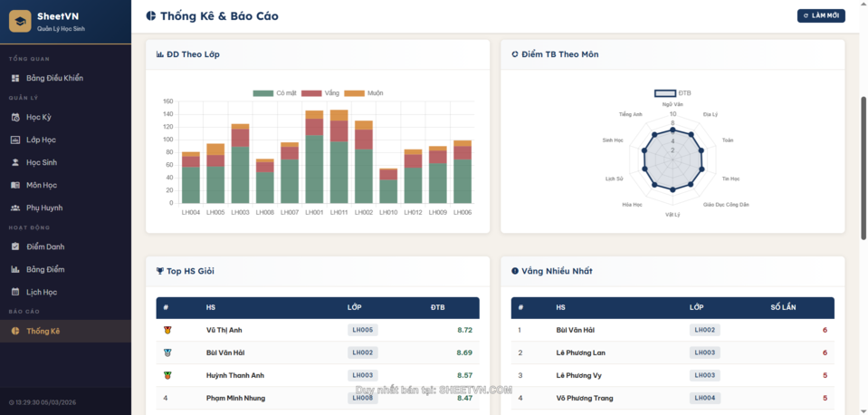Image resolution: width=868 pixels, height=415 pixels.
Task: Open Bảng Điểm from the sidebar
Action: pyautogui.click(x=45, y=269)
